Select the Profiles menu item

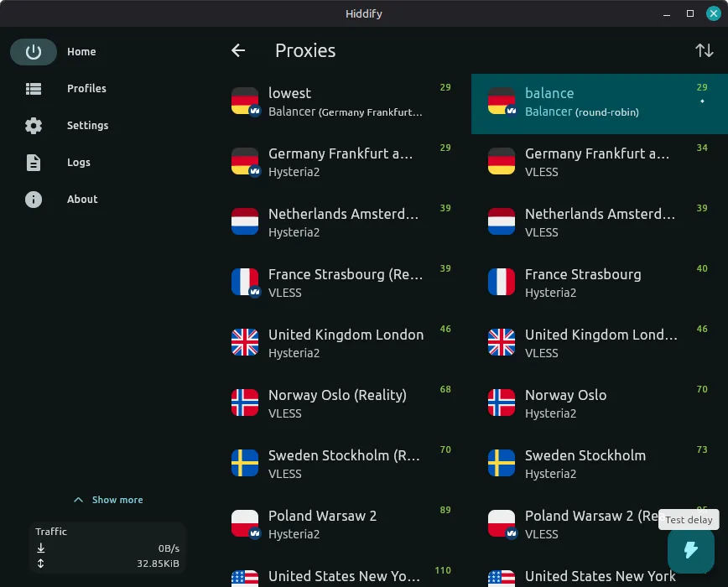coord(86,89)
